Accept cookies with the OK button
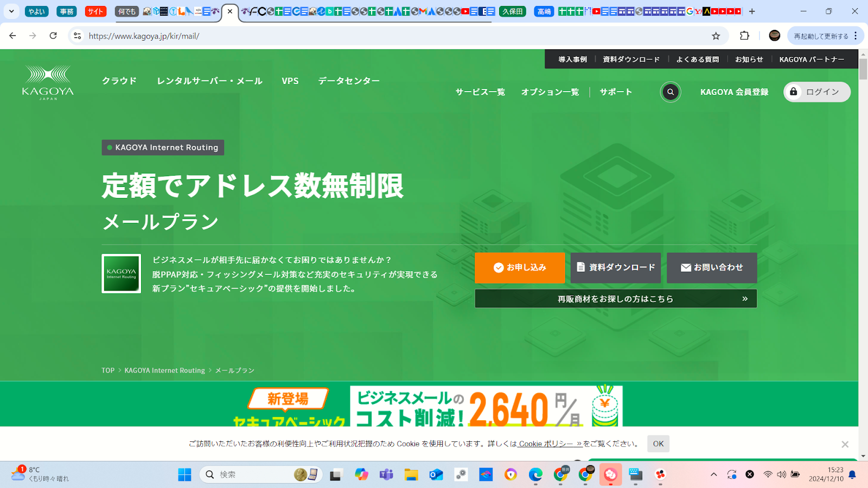 click(658, 444)
